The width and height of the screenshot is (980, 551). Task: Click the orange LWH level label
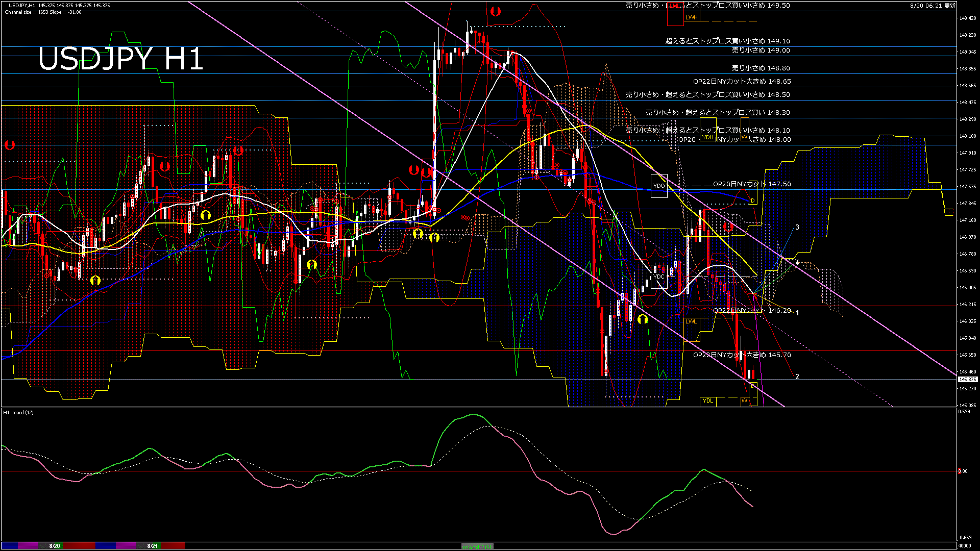(x=691, y=17)
